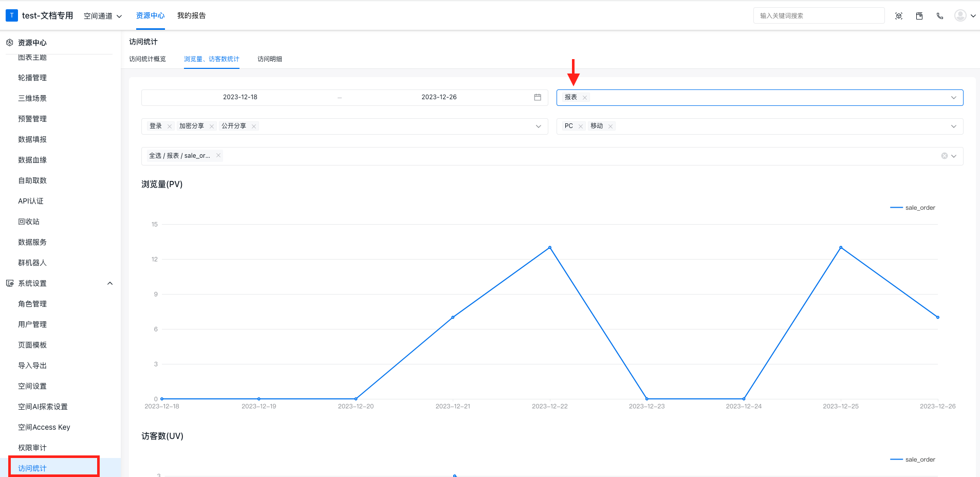980x477 pixels.
Task: Open 空间AI探索设置 in sidebar
Action: tap(43, 407)
